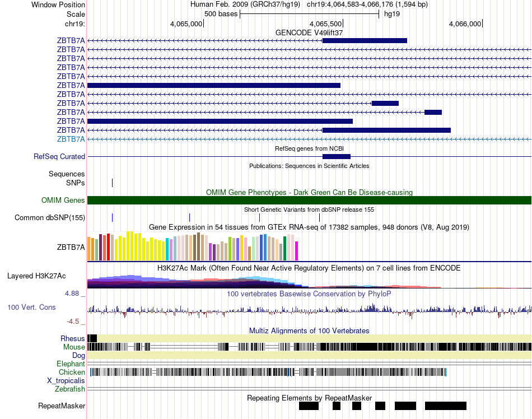Click the Common dbSNP(155) label
532x419 pixels.
50,217
